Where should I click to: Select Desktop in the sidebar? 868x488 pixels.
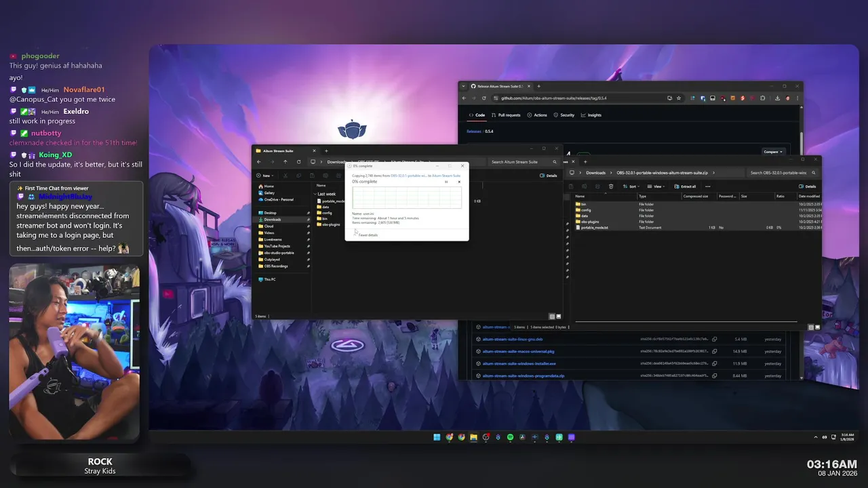point(268,213)
